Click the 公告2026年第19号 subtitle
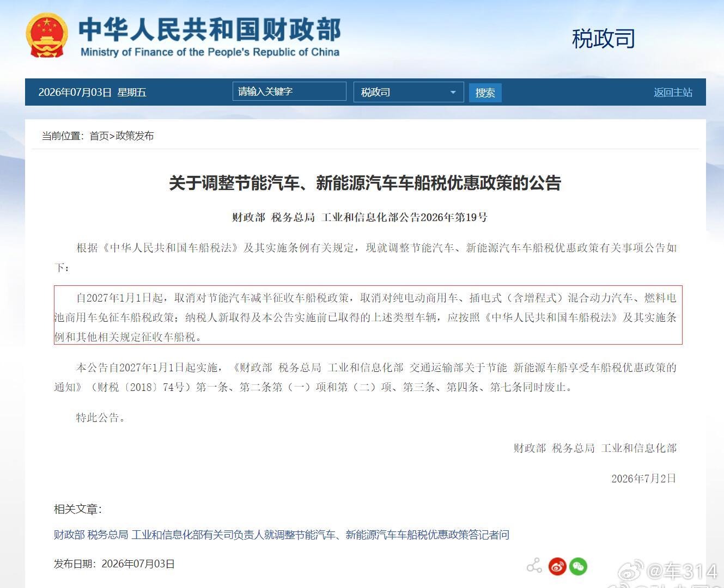The image size is (724, 588). (x=360, y=217)
